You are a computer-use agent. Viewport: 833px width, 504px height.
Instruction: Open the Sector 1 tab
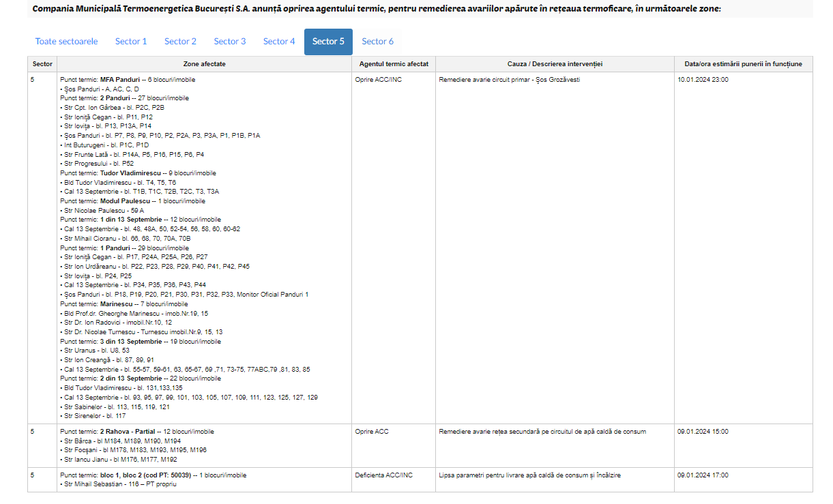pos(131,42)
